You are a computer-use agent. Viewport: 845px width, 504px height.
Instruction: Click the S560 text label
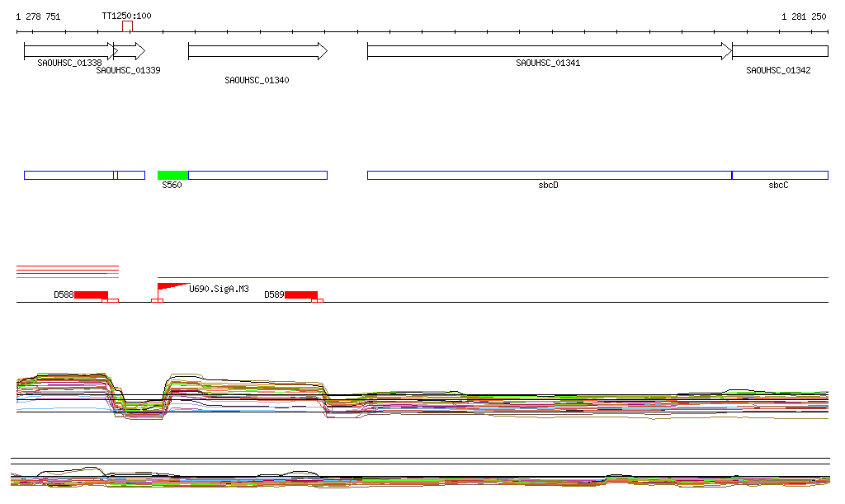tap(172, 186)
